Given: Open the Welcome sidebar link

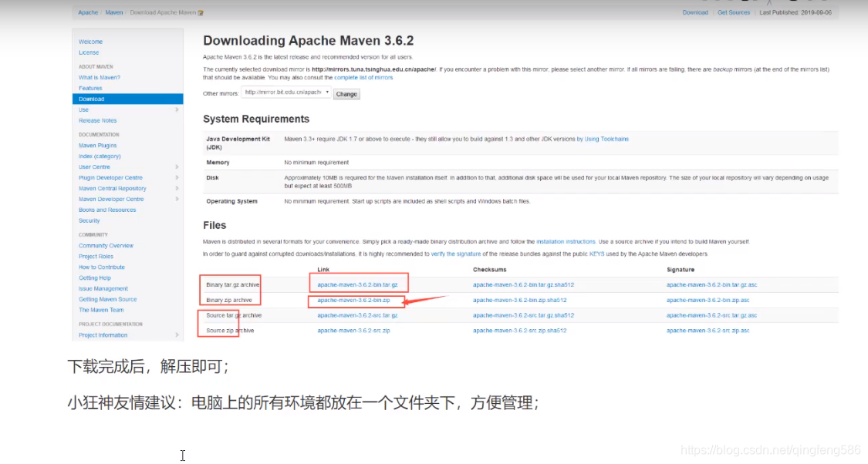Looking at the screenshot, I should coord(90,42).
